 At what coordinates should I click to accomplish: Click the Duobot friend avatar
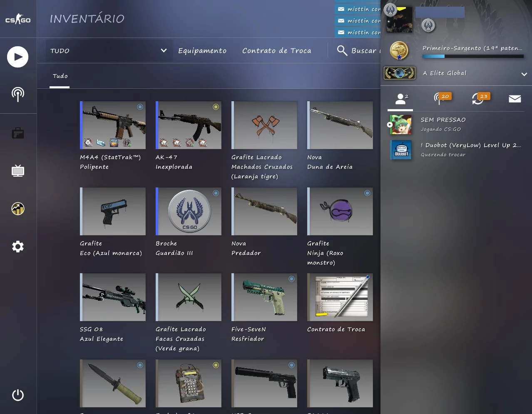point(400,150)
